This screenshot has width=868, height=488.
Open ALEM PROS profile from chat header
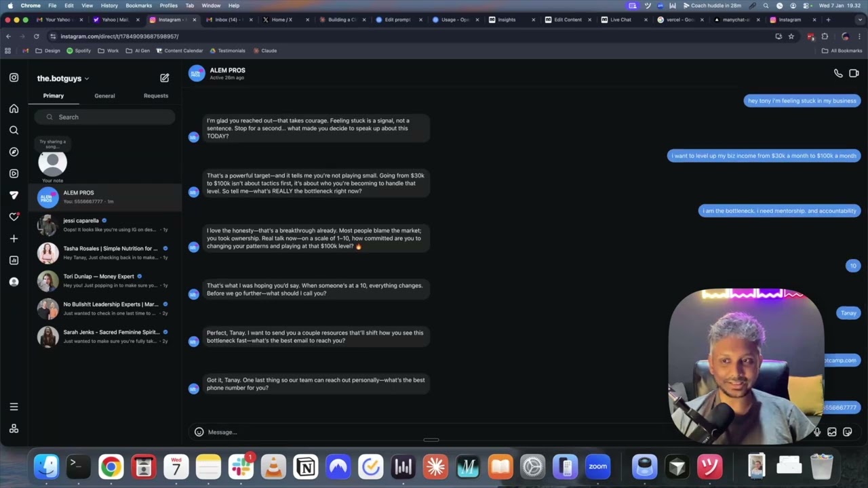217,73
